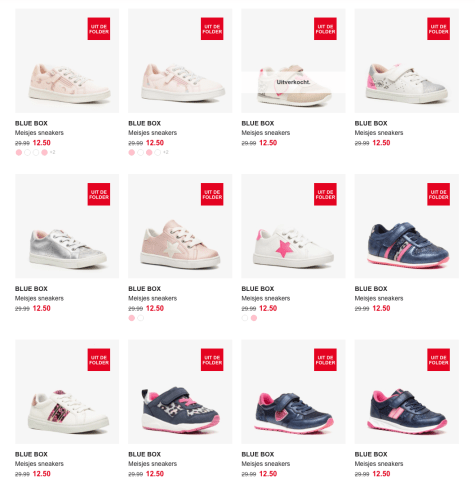475x492 pixels.
Task: View the white sneaker with pink star
Action: pos(293,226)
